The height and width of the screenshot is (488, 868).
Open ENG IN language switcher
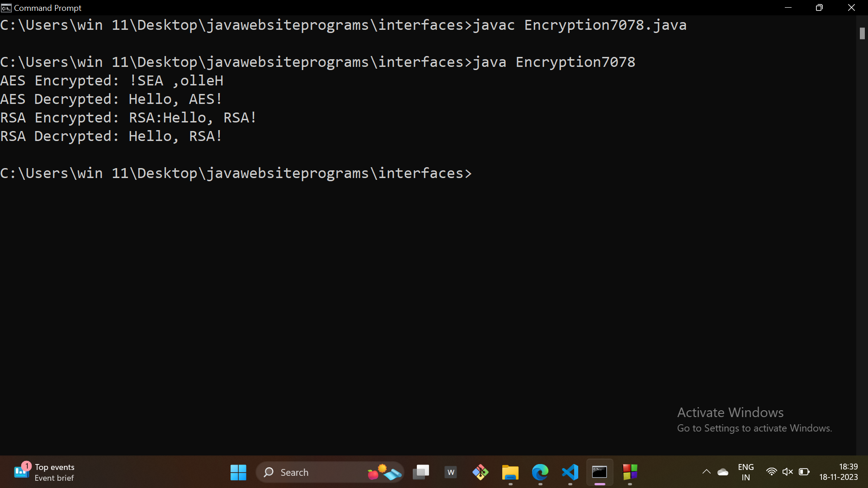tap(745, 472)
